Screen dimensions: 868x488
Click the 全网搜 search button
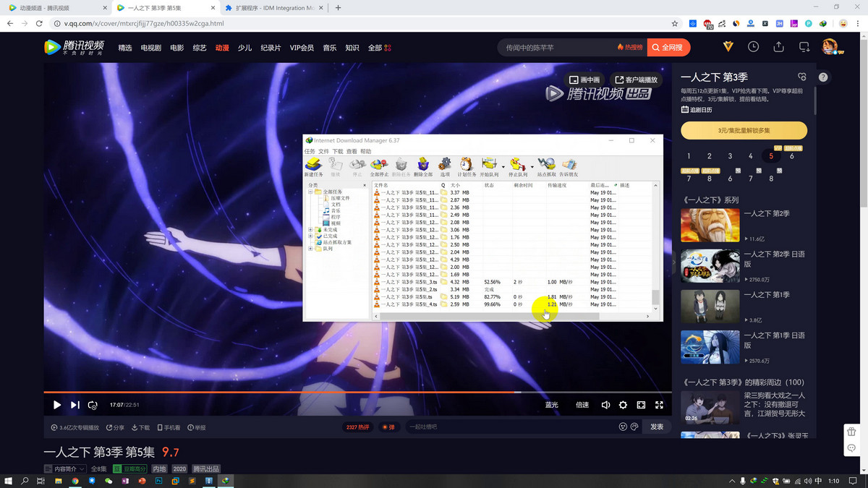668,47
